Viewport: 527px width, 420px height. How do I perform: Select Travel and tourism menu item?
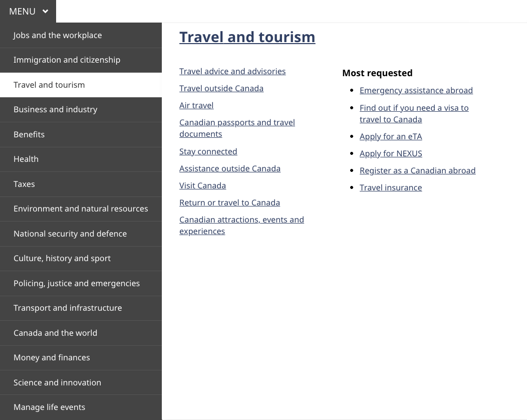pyautogui.click(x=81, y=85)
